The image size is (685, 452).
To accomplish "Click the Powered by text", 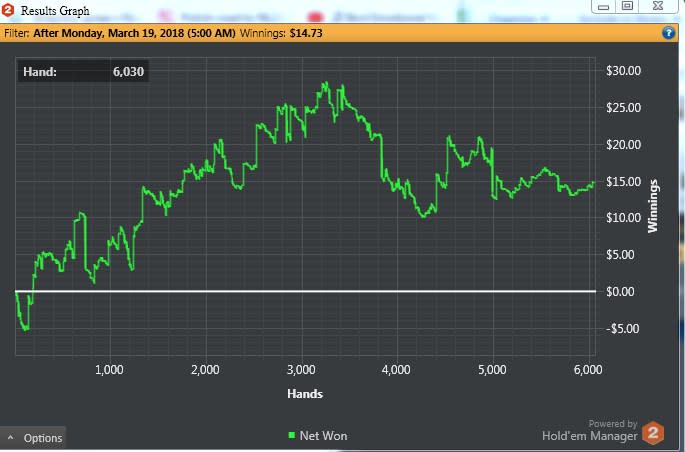I will point(612,424).
